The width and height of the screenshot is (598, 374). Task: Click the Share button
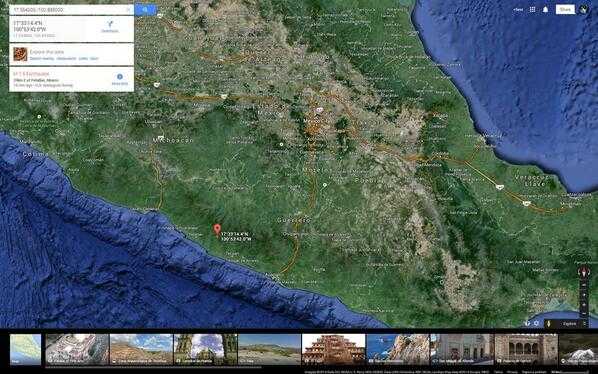click(x=565, y=10)
